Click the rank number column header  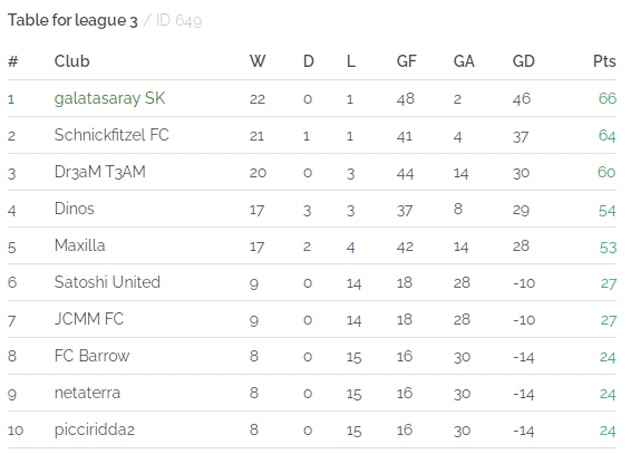click(x=13, y=61)
